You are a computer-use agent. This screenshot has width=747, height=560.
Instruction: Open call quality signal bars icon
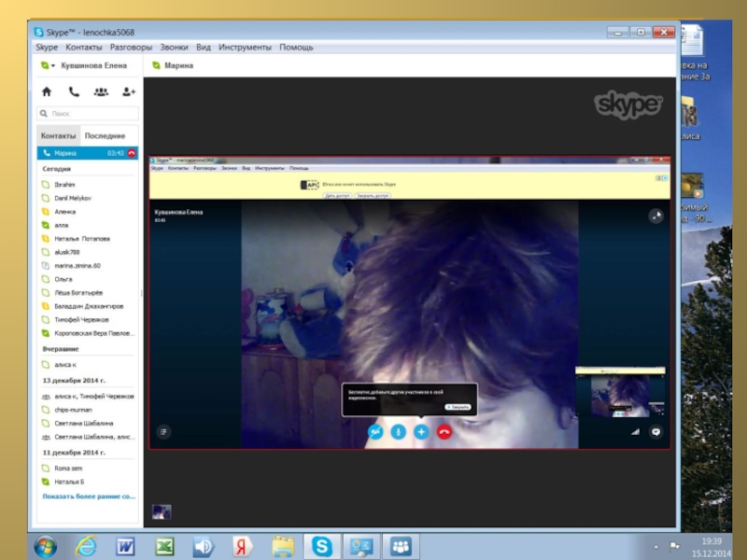(x=635, y=432)
